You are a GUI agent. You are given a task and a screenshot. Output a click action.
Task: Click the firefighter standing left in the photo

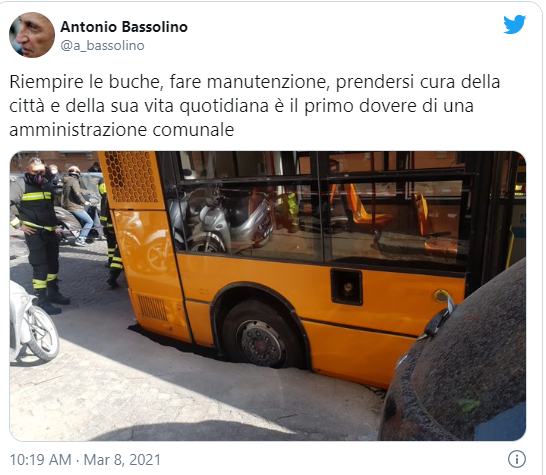[x=38, y=235]
